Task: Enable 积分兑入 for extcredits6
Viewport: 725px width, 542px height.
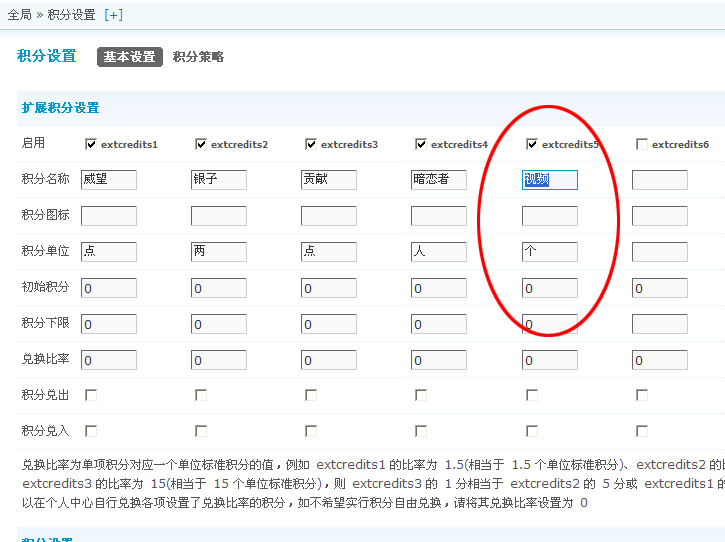Action: coord(642,431)
